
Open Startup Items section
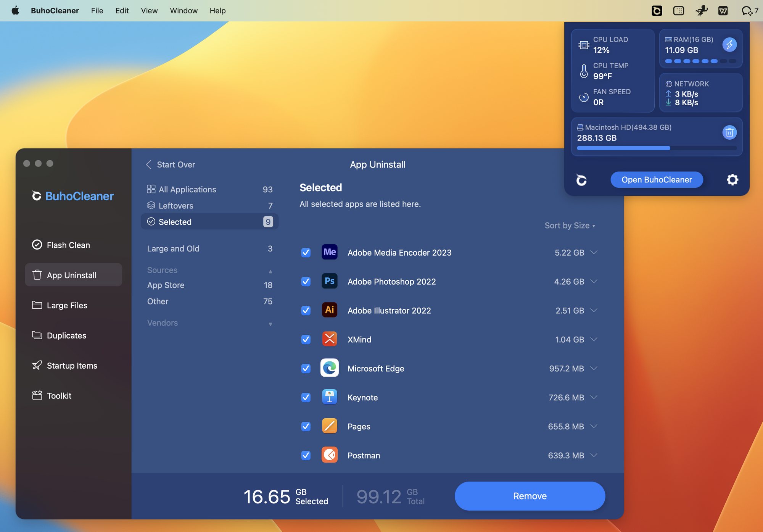tap(72, 366)
